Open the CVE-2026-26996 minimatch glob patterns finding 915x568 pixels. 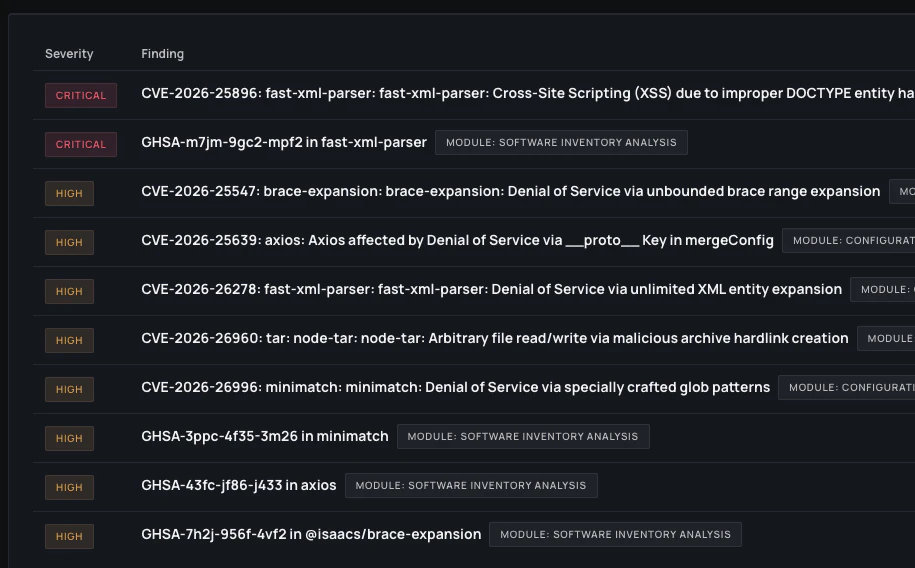click(455, 387)
